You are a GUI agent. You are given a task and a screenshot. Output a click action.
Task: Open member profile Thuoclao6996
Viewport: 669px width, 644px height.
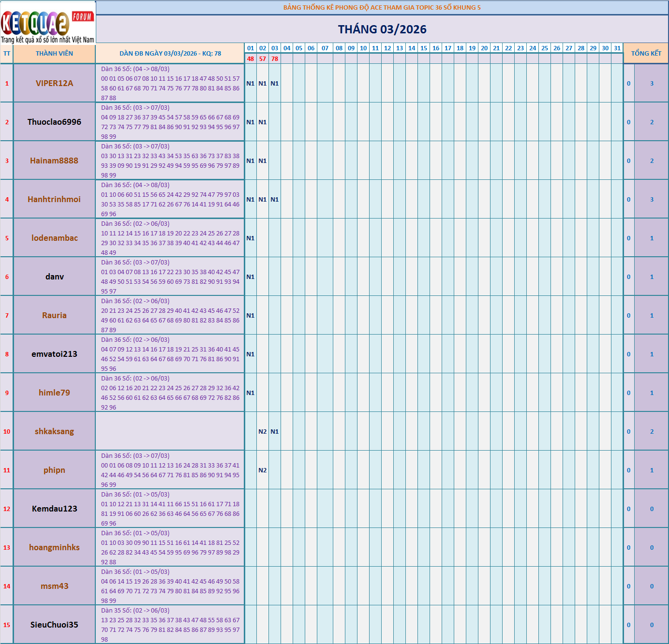(x=54, y=122)
